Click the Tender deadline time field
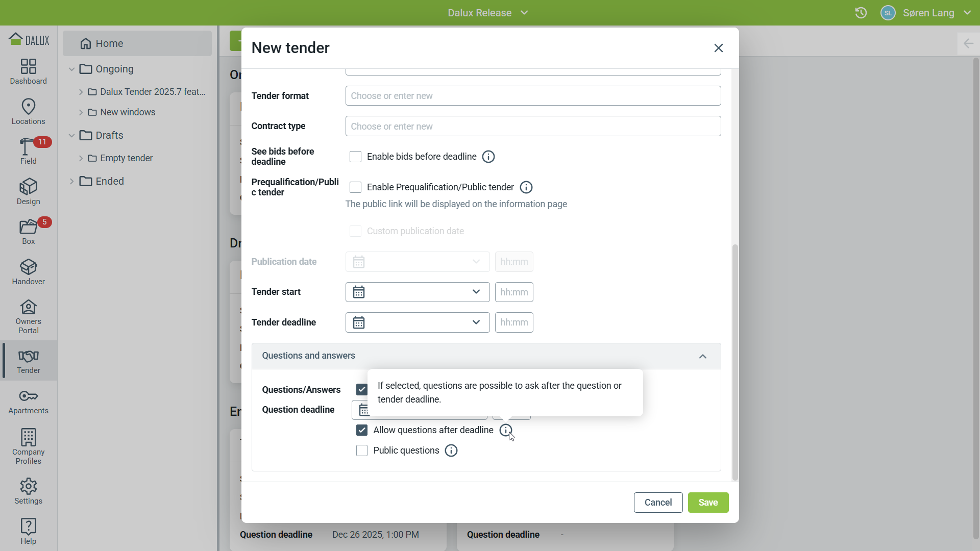The height and width of the screenshot is (551, 980). (514, 322)
